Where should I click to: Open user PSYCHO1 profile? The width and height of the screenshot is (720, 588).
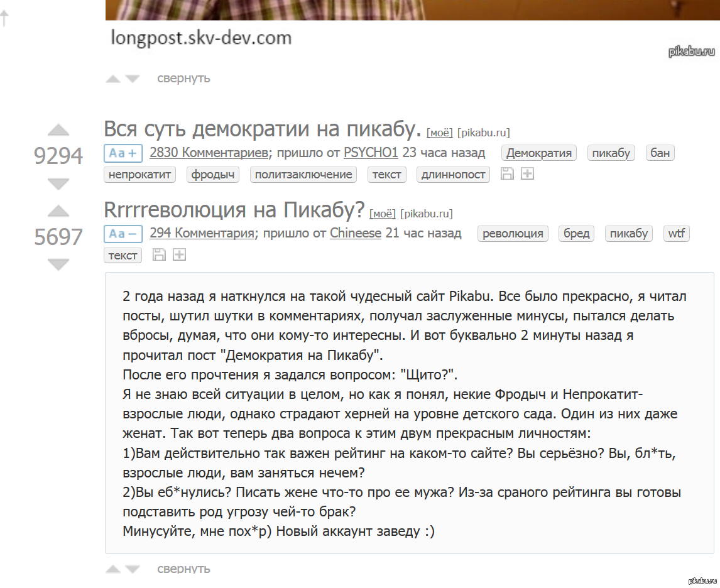point(371,153)
